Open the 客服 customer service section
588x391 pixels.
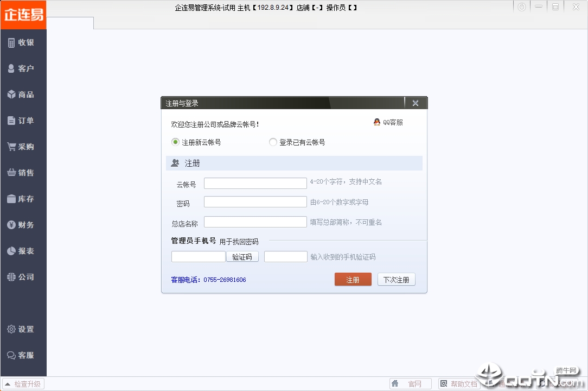[x=21, y=355]
